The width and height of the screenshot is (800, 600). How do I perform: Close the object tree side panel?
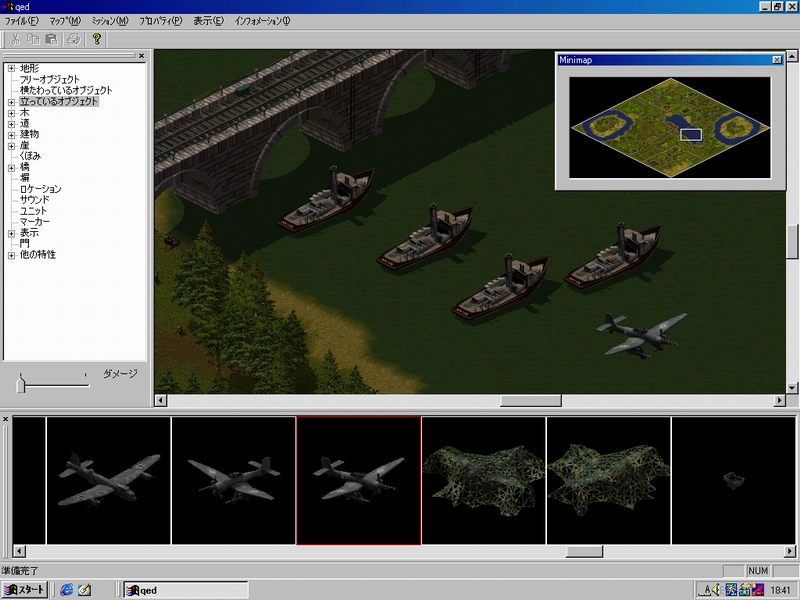[x=141, y=56]
